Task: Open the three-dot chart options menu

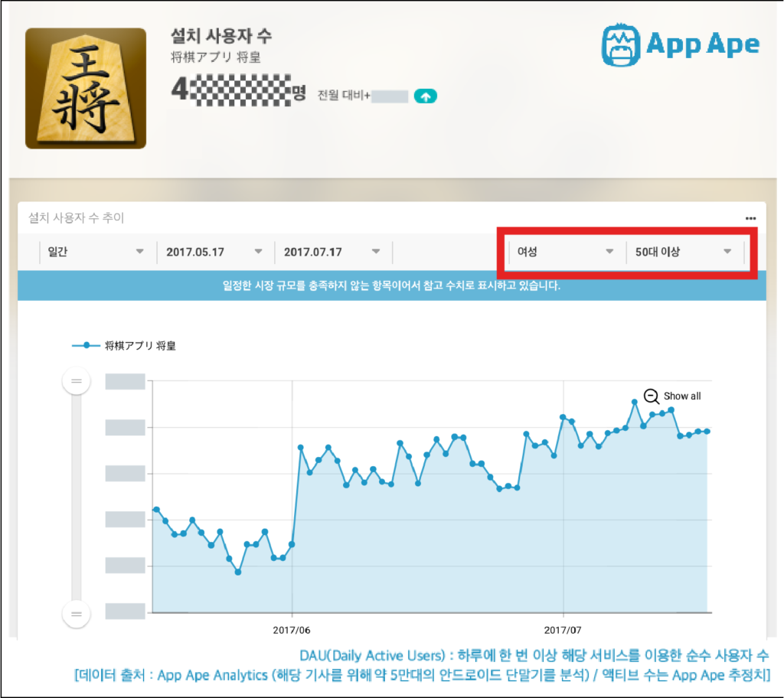Action: 750,218
